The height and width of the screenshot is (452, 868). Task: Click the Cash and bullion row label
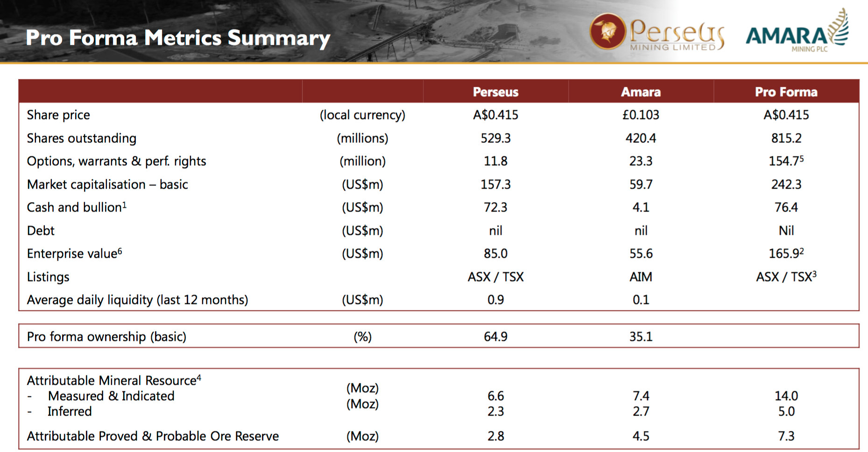click(x=76, y=207)
